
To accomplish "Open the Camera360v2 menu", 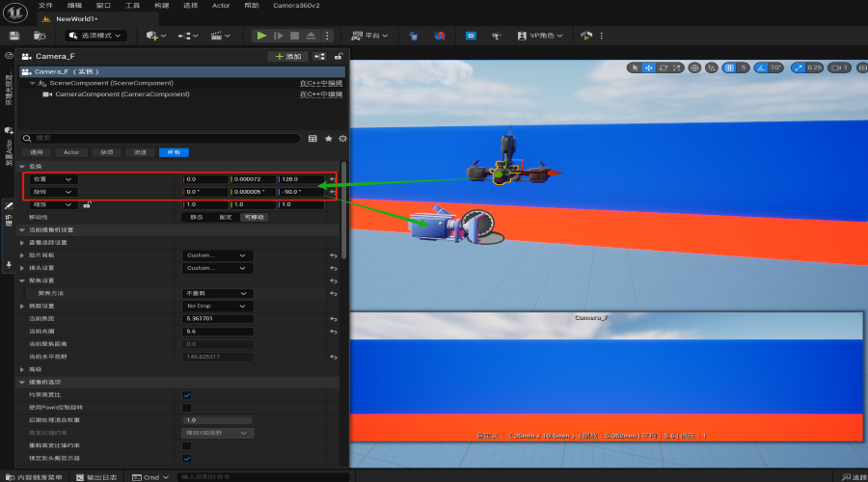I will point(296,6).
